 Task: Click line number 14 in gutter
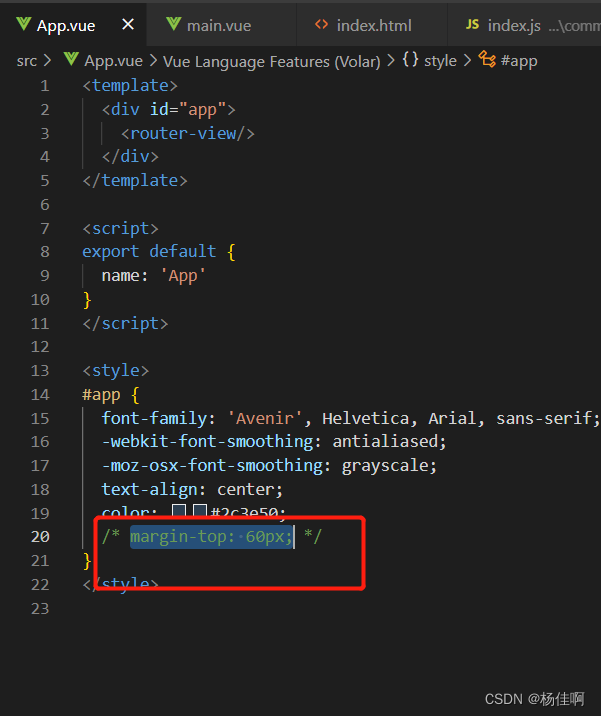click(40, 395)
